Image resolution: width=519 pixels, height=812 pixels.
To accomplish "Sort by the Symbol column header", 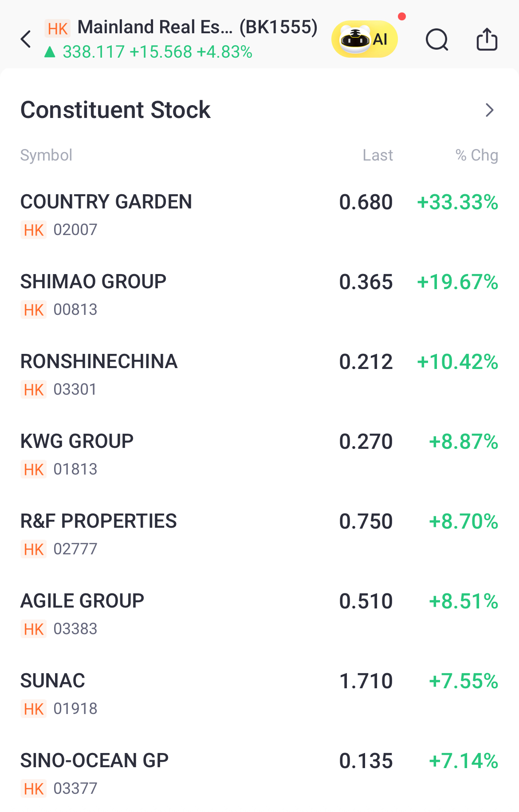I will point(46,155).
